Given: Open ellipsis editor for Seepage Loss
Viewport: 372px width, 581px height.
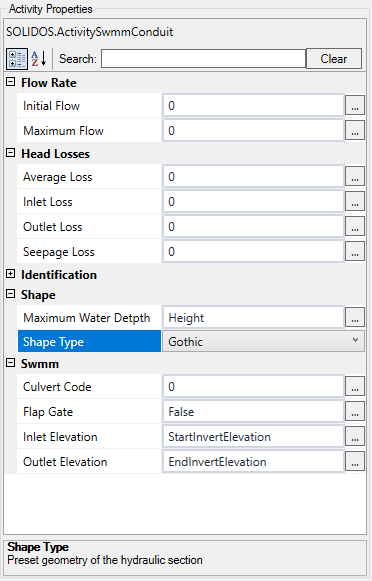Looking at the screenshot, I should click(x=355, y=252).
